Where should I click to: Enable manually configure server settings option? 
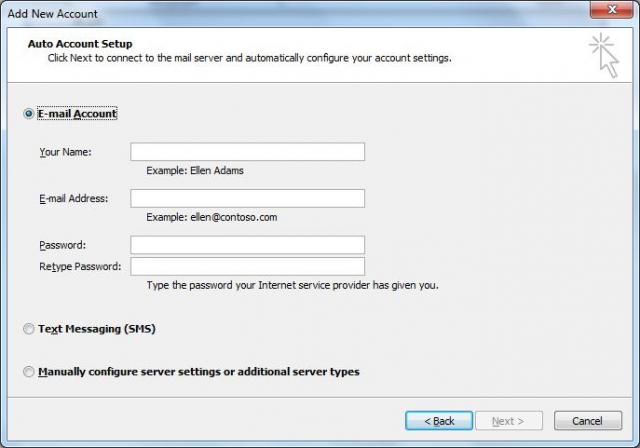click(28, 372)
